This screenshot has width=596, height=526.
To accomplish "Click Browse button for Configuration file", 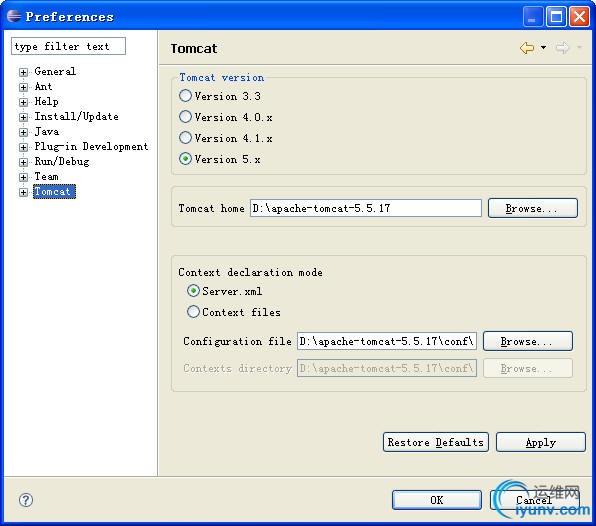I will click(528, 341).
